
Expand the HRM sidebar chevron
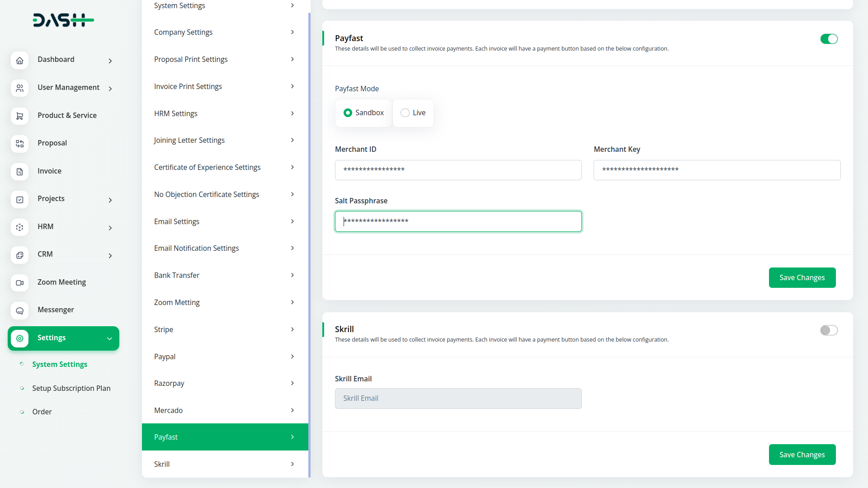pyautogui.click(x=110, y=228)
